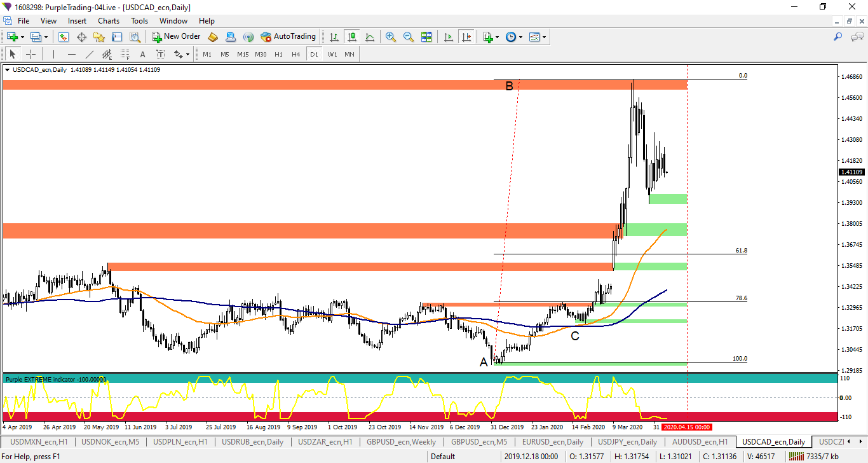Set timeframe to M15
The height and width of the screenshot is (463, 868).
243,54
